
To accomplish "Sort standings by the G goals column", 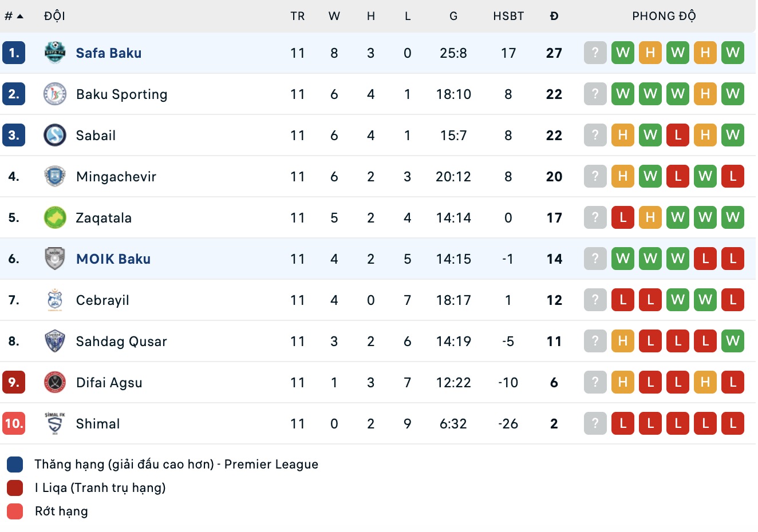I will coord(453,16).
